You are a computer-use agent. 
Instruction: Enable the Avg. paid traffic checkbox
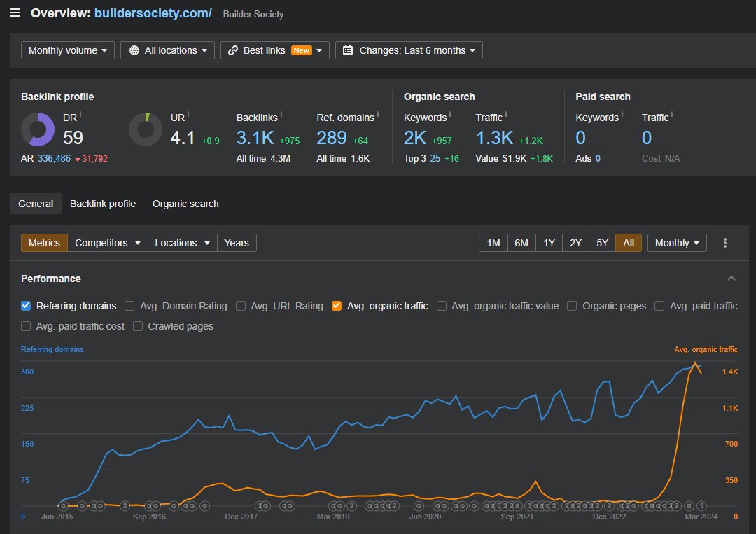(x=659, y=306)
